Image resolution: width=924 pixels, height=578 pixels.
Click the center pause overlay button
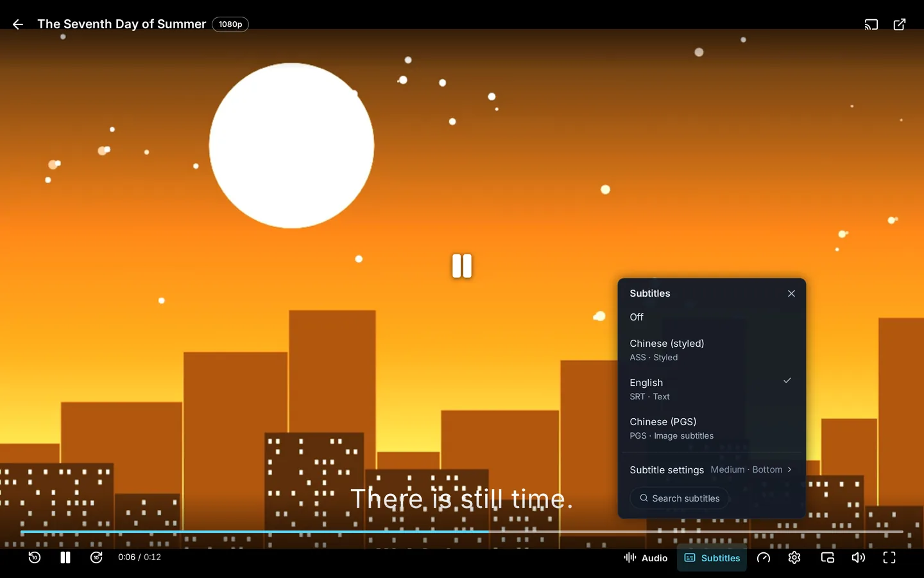(x=462, y=266)
